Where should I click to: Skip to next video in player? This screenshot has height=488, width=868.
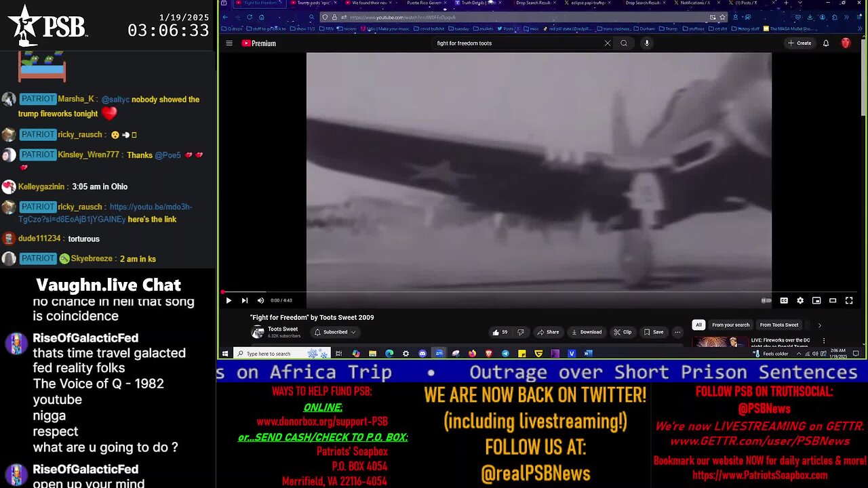pos(245,300)
